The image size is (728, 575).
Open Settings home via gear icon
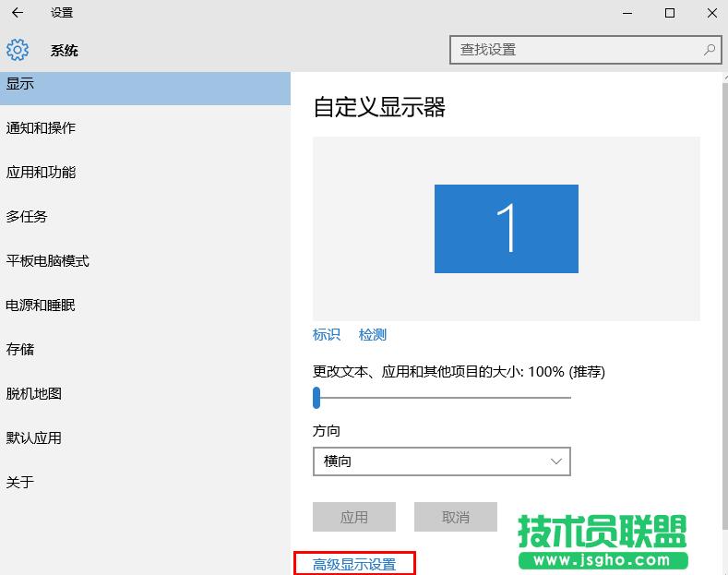pos(18,50)
